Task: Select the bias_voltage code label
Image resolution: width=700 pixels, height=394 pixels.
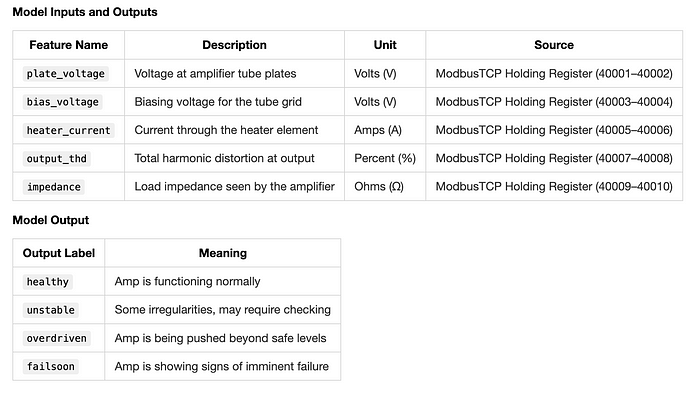Action: pyautogui.click(x=62, y=102)
